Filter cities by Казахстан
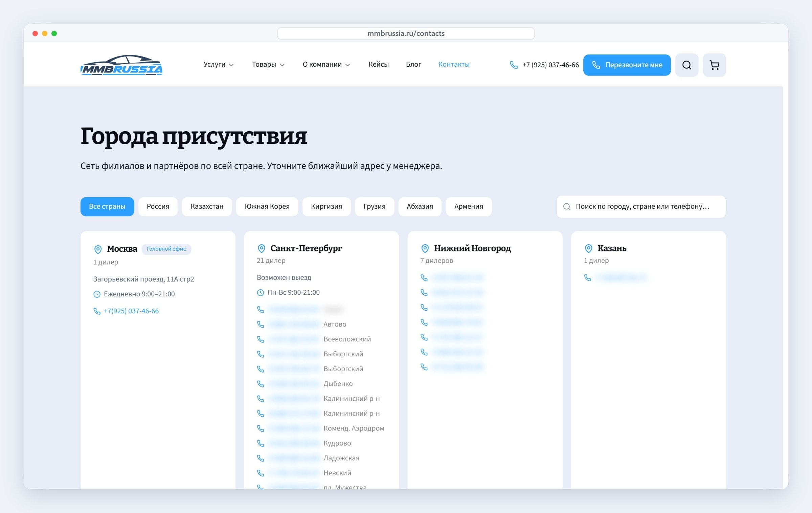Image resolution: width=812 pixels, height=513 pixels. pos(207,207)
